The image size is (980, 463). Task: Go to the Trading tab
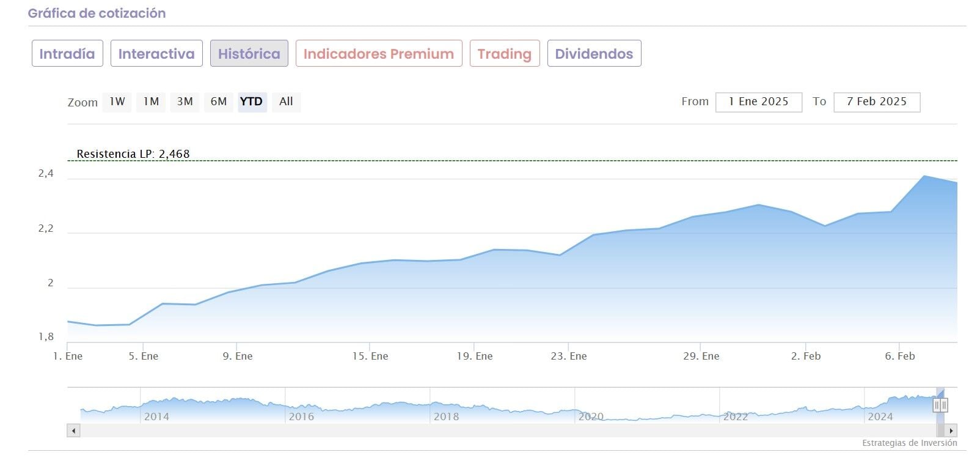click(x=504, y=54)
